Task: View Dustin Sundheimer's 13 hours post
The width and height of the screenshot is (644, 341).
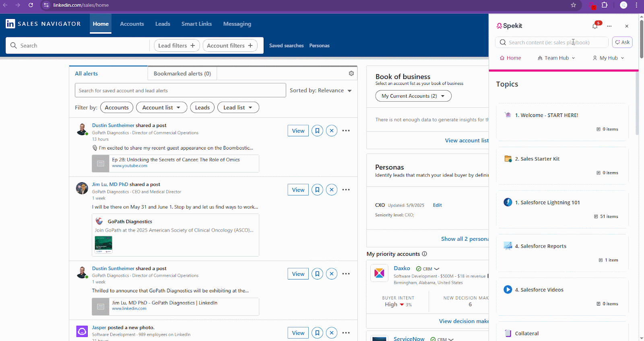Action: (x=298, y=131)
